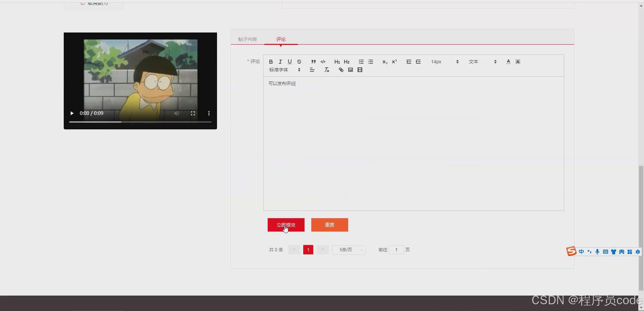Open Sogou skin shirt icon
This screenshot has height=311, width=644.
(613, 252)
